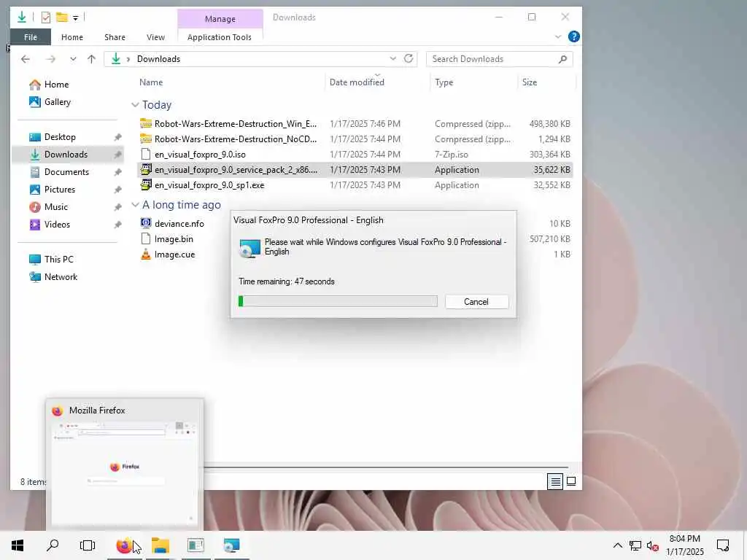Sort by Size column header
This screenshot has width=747, height=560.
(x=530, y=82)
